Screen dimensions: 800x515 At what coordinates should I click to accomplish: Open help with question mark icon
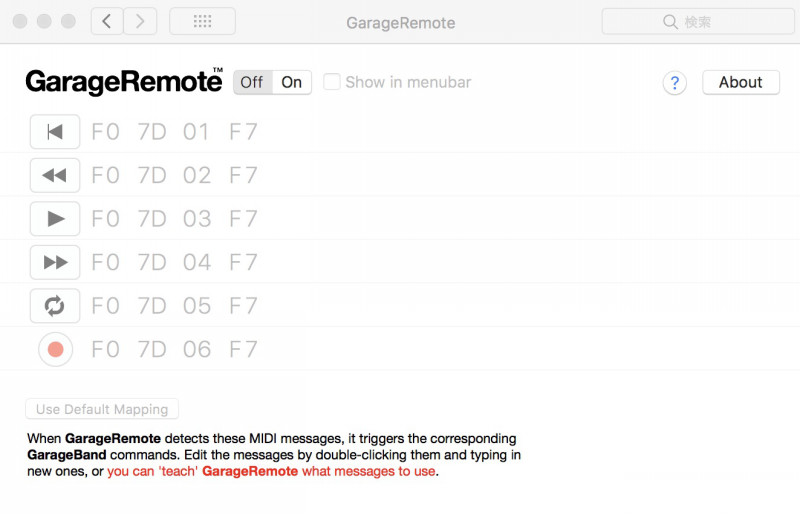675,83
